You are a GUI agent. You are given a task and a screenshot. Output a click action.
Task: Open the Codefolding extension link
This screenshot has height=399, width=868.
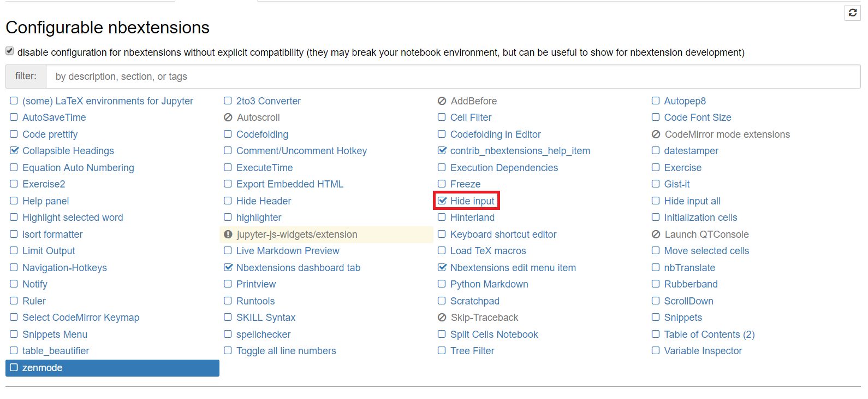[x=262, y=134]
